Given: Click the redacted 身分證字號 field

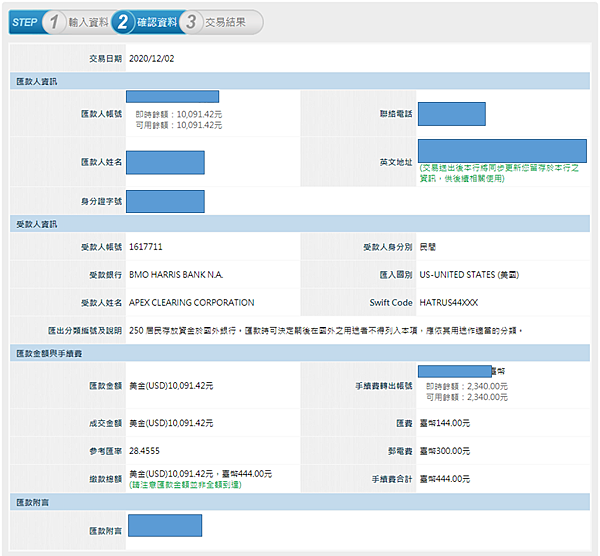Looking at the screenshot, I should pyautogui.click(x=165, y=201).
